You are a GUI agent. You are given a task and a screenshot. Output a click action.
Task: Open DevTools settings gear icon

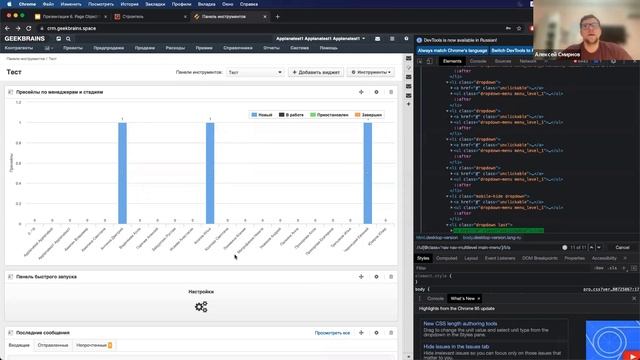tap(613, 61)
